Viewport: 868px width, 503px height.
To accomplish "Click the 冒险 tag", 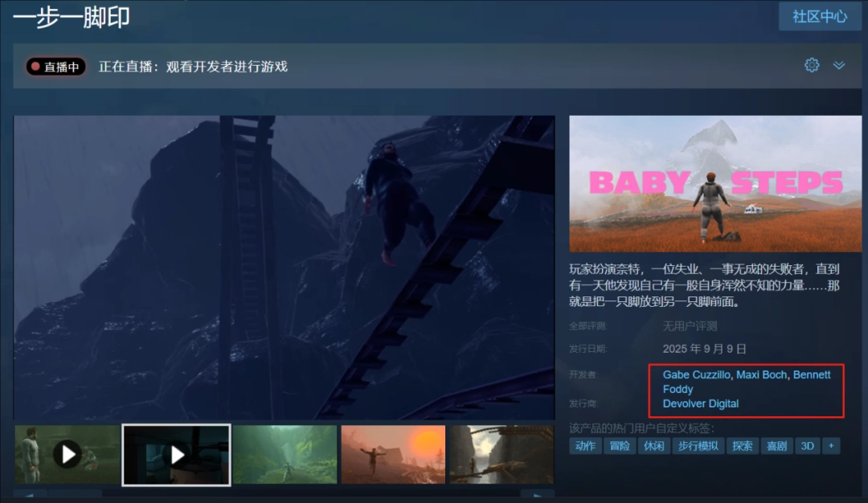I will point(620,446).
